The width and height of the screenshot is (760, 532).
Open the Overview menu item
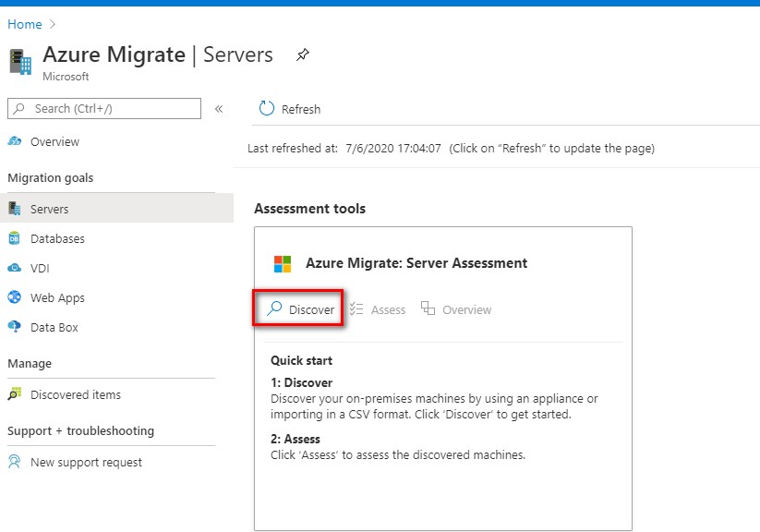pyautogui.click(x=54, y=141)
